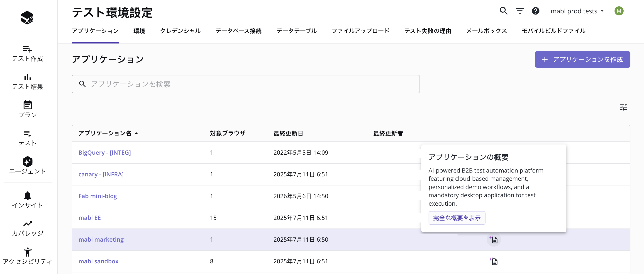This screenshot has width=644, height=274.
Task: Click the アプリケーションの概要 popup heading
Action: [x=468, y=157]
